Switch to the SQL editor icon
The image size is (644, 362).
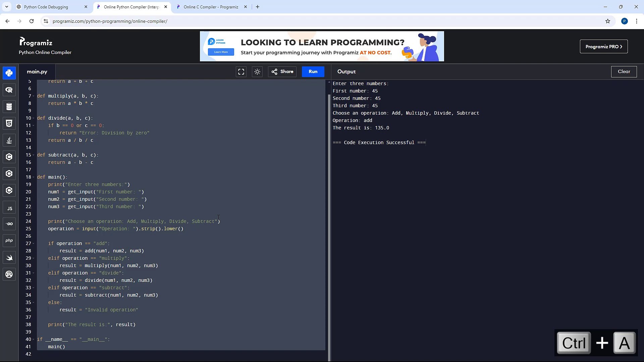pos(9,107)
